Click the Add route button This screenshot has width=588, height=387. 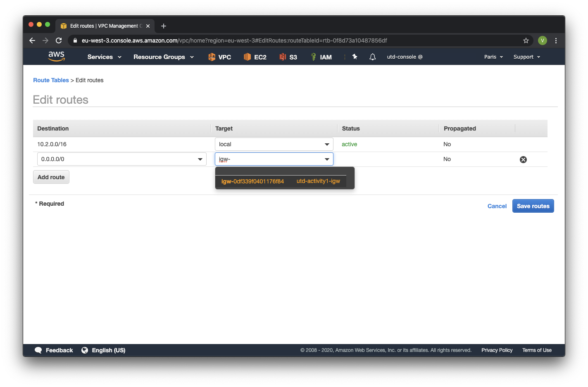(51, 177)
